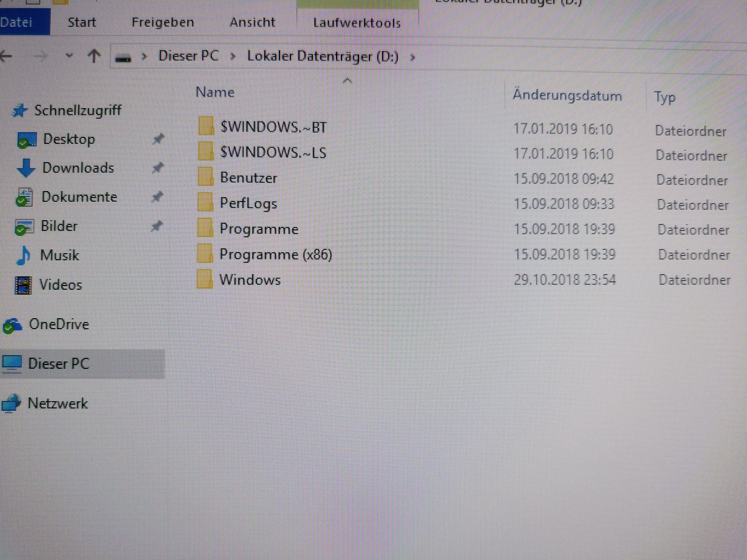Image resolution: width=747 pixels, height=560 pixels.
Task: Open the Laufwerktools tab
Action: click(x=357, y=23)
